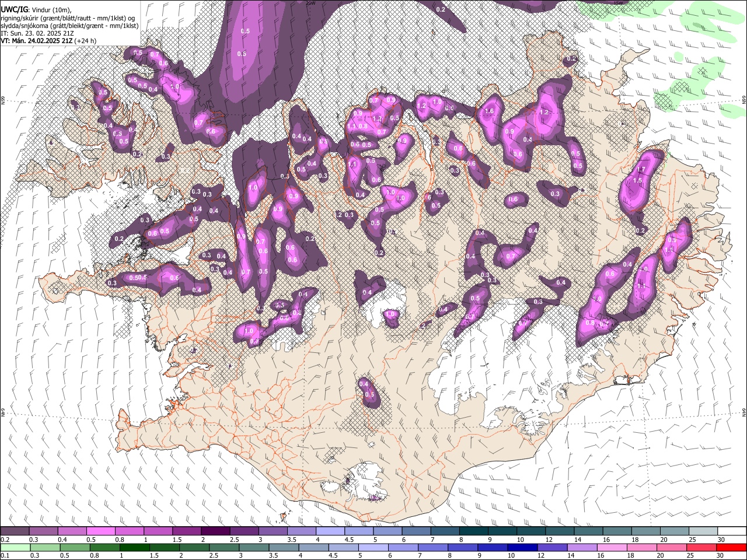Click the 'rigning/skúrir' legend description line
Viewport: 747px width, 560px height.
click(69, 18)
